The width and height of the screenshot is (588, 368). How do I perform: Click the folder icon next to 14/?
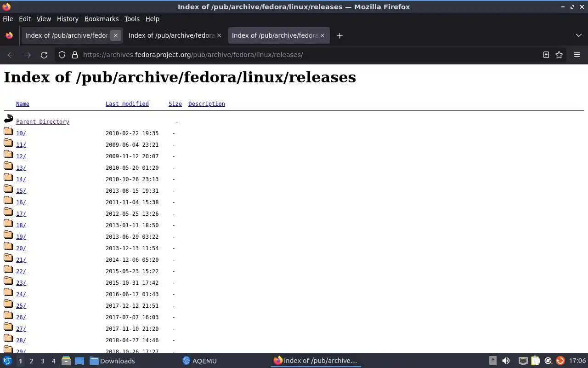8,177
